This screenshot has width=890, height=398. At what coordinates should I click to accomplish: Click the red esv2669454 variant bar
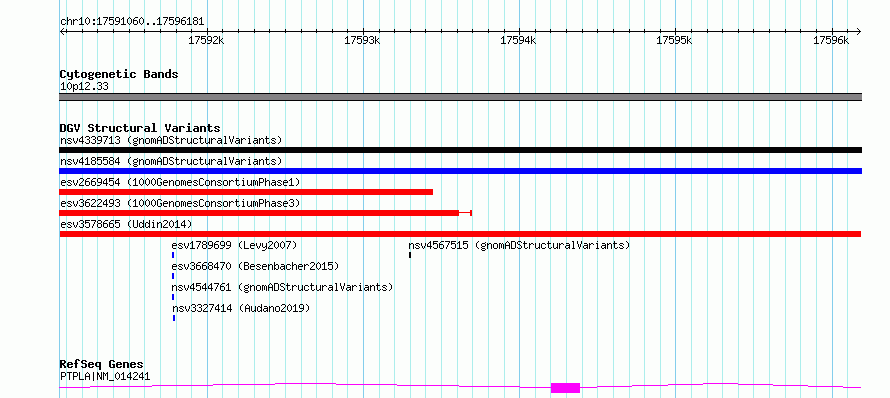(x=246, y=192)
